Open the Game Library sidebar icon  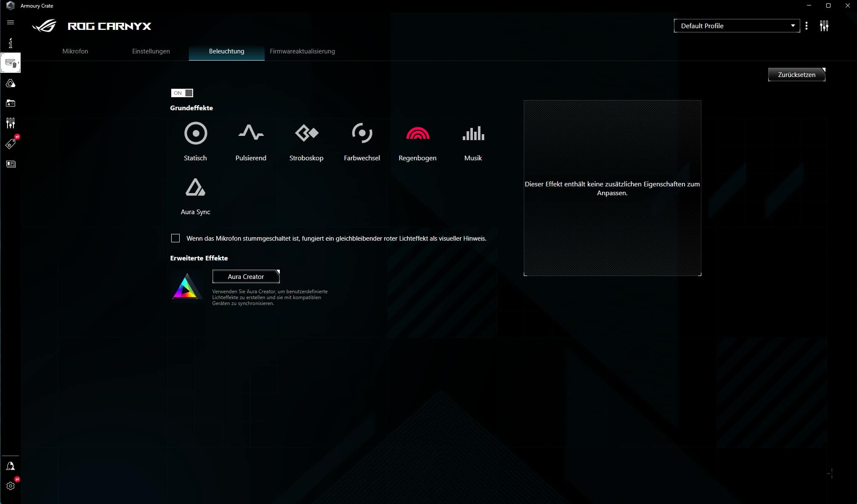point(11,103)
